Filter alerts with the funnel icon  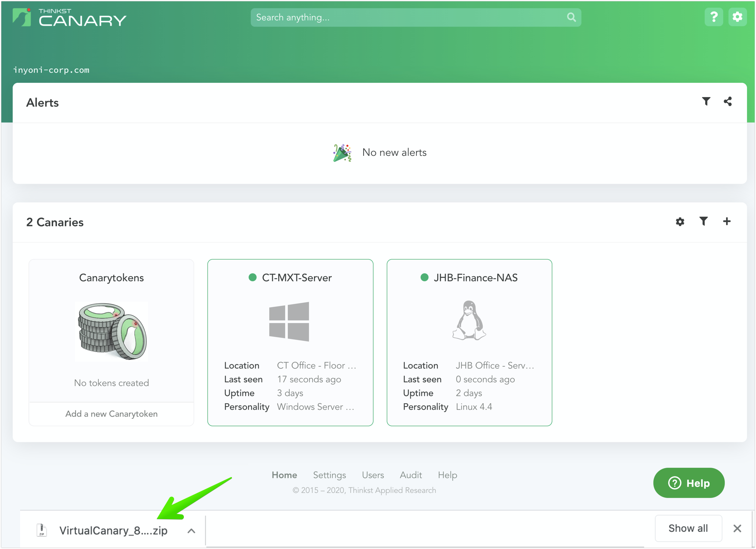(706, 101)
